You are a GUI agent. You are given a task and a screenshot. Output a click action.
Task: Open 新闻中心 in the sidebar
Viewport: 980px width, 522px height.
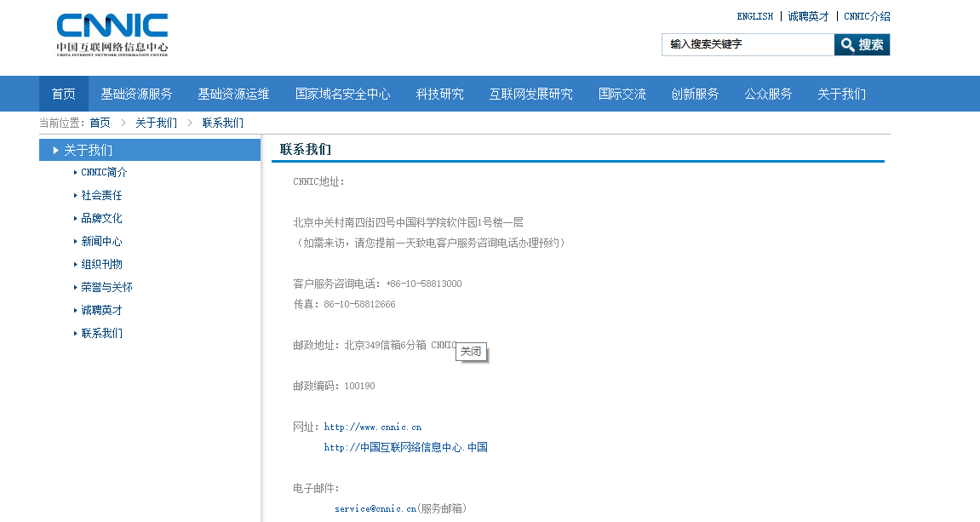point(101,241)
